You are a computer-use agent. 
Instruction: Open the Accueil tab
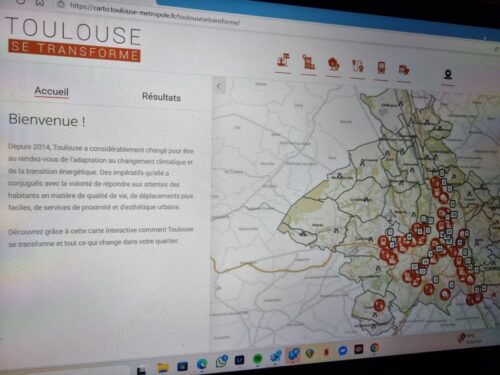click(x=52, y=91)
